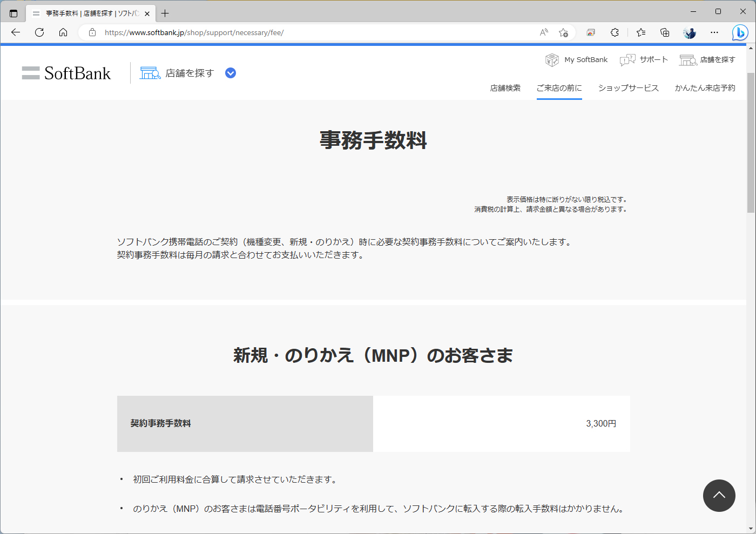Select the ご来店の前に menu item

click(x=559, y=88)
